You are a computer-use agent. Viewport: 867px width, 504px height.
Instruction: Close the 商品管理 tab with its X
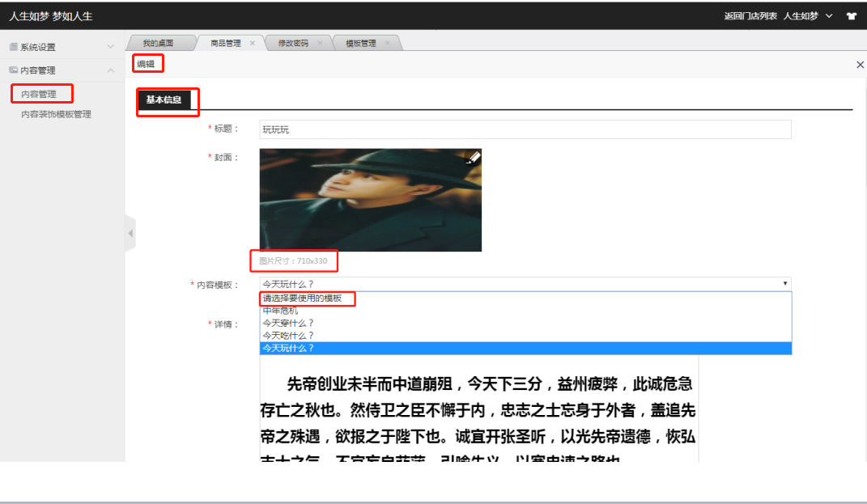click(253, 43)
